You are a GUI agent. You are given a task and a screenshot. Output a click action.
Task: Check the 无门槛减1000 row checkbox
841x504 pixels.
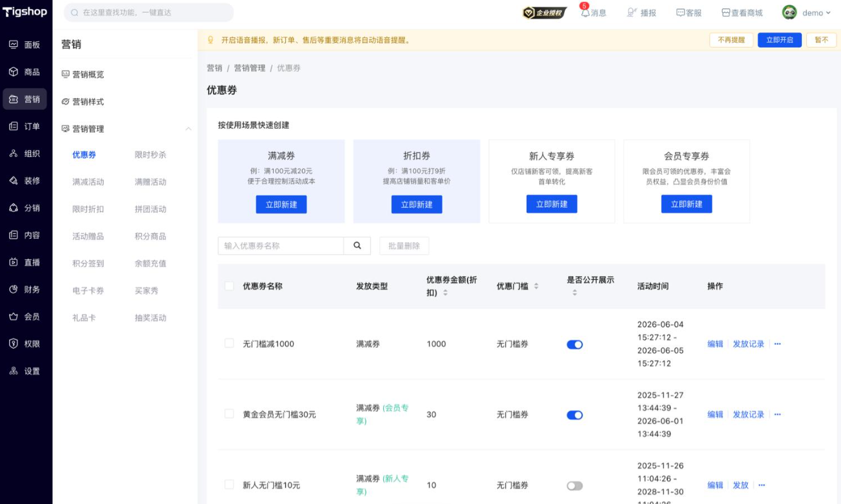pyautogui.click(x=229, y=344)
